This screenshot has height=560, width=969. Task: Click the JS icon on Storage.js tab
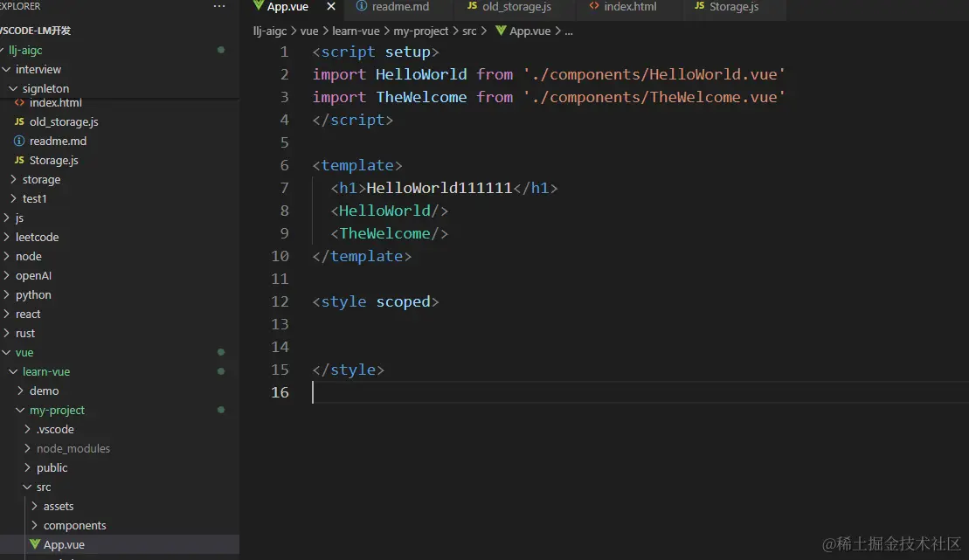pyautogui.click(x=700, y=6)
